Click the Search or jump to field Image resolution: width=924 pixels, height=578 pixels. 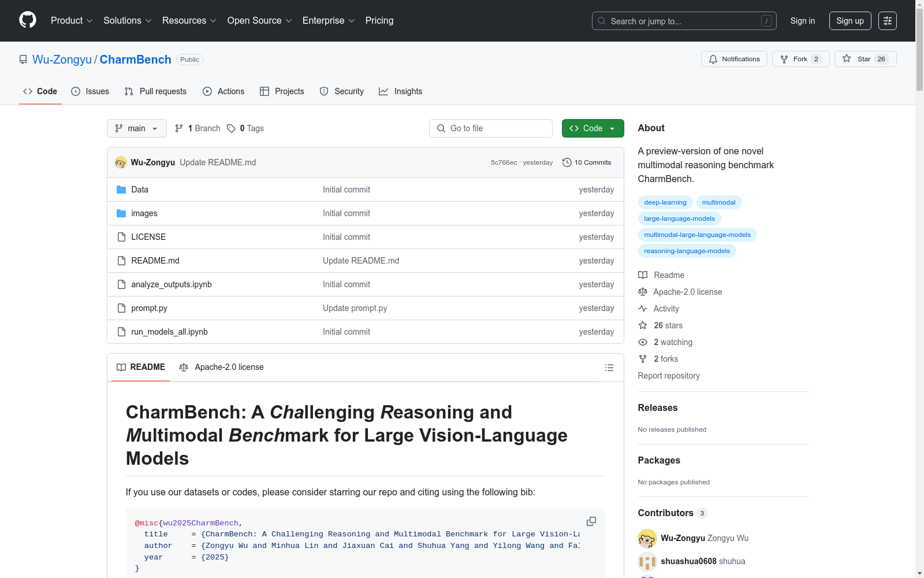click(x=684, y=21)
